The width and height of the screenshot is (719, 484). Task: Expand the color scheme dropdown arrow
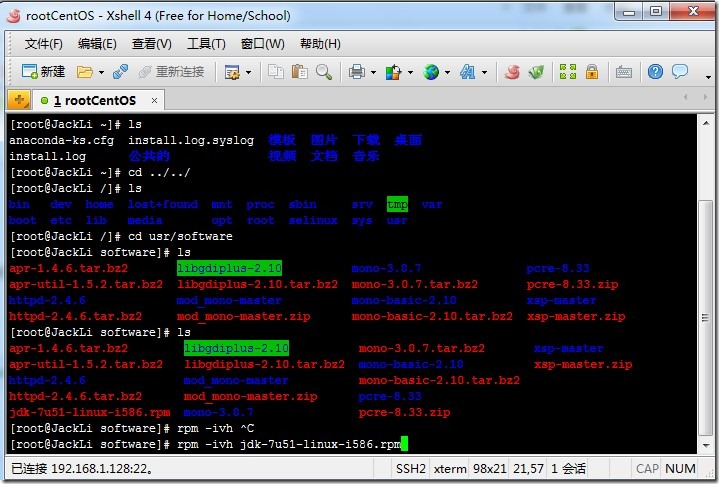(x=410, y=72)
